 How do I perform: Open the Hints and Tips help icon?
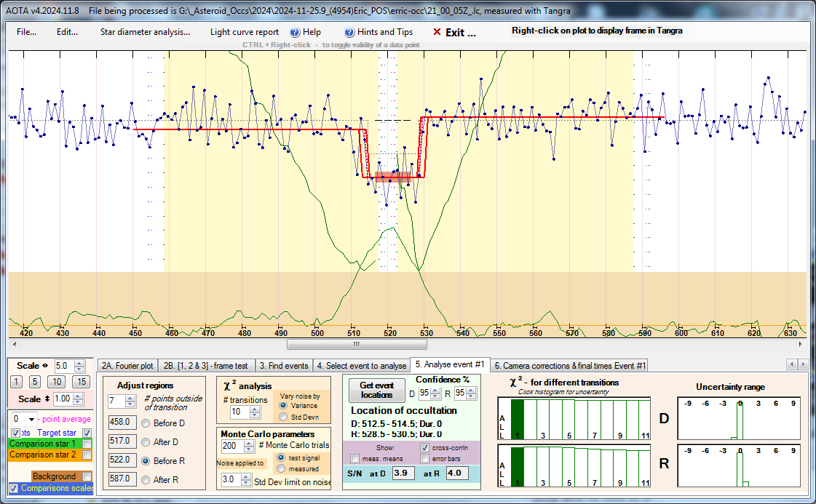click(x=349, y=32)
